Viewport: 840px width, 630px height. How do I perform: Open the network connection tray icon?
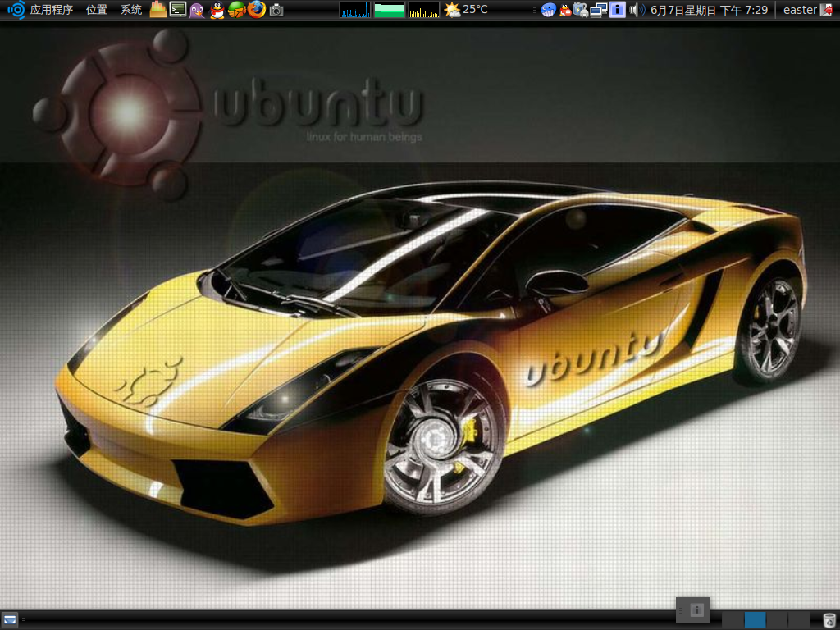tap(598, 10)
